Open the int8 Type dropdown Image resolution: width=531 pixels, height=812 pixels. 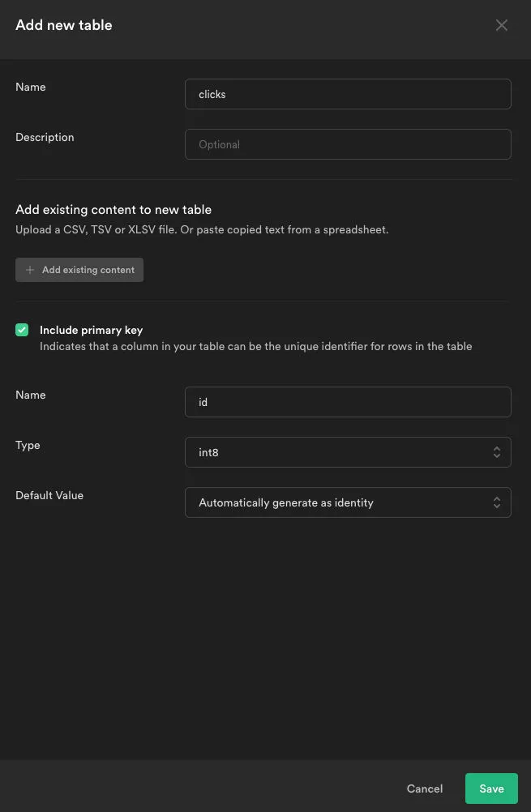pyautogui.click(x=347, y=452)
